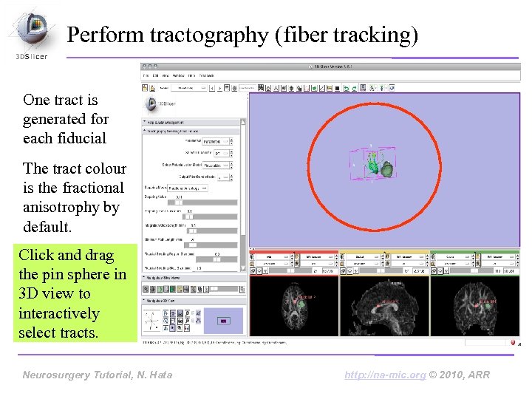Open the Select DTI Volume dropdown
Image resolution: width=532 pixels, height=399 pixels.
(222, 154)
